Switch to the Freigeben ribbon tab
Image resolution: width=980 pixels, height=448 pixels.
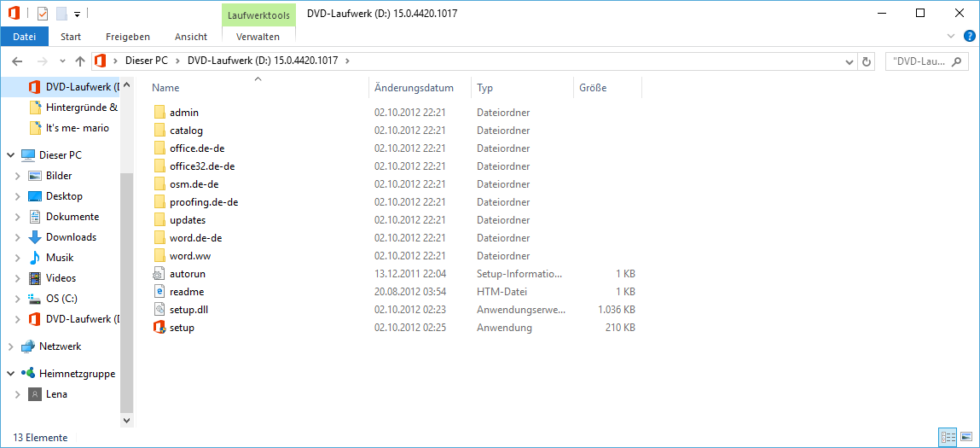click(127, 37)
